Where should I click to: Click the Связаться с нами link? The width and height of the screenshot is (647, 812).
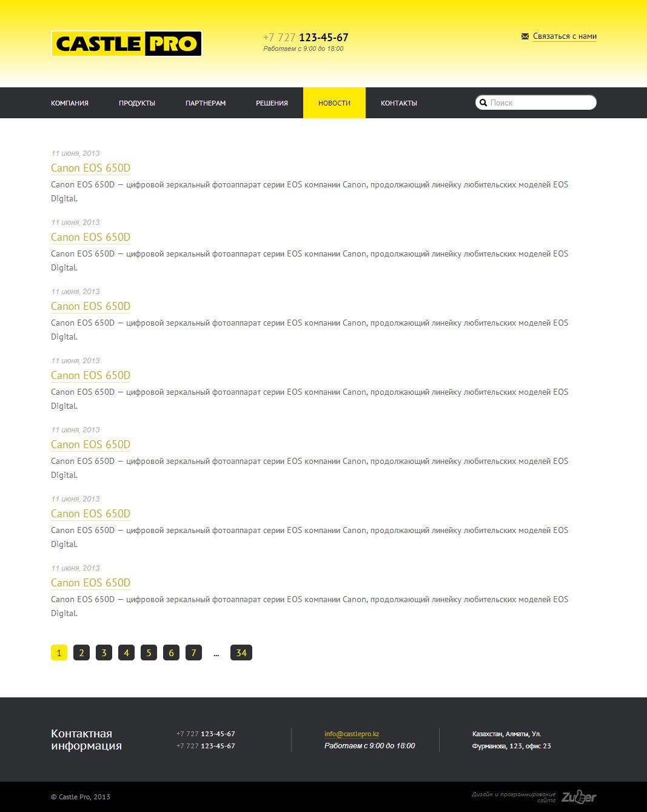(x=565, y=36)
